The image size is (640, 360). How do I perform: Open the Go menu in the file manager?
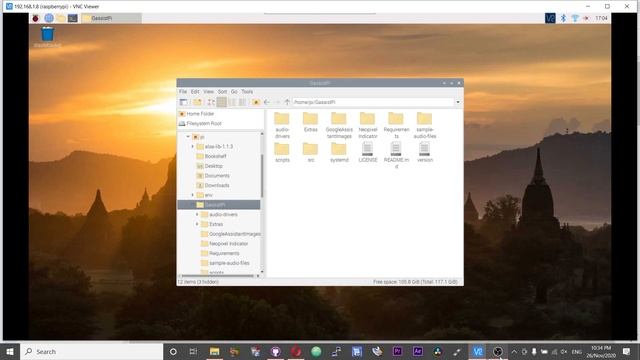[234, 92]
